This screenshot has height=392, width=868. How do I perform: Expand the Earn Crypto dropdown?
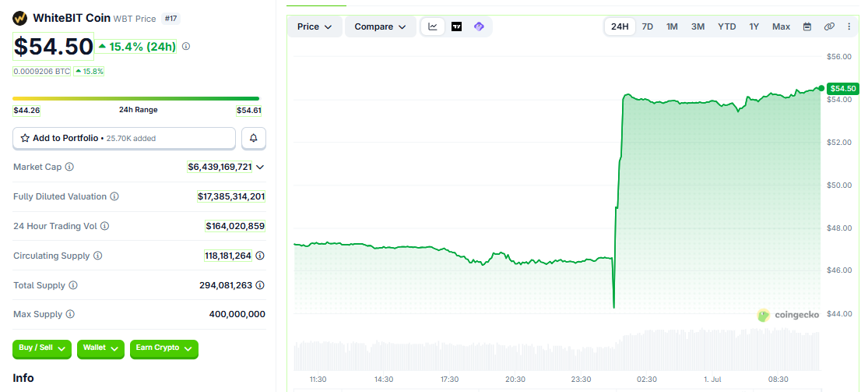[163, 349]
